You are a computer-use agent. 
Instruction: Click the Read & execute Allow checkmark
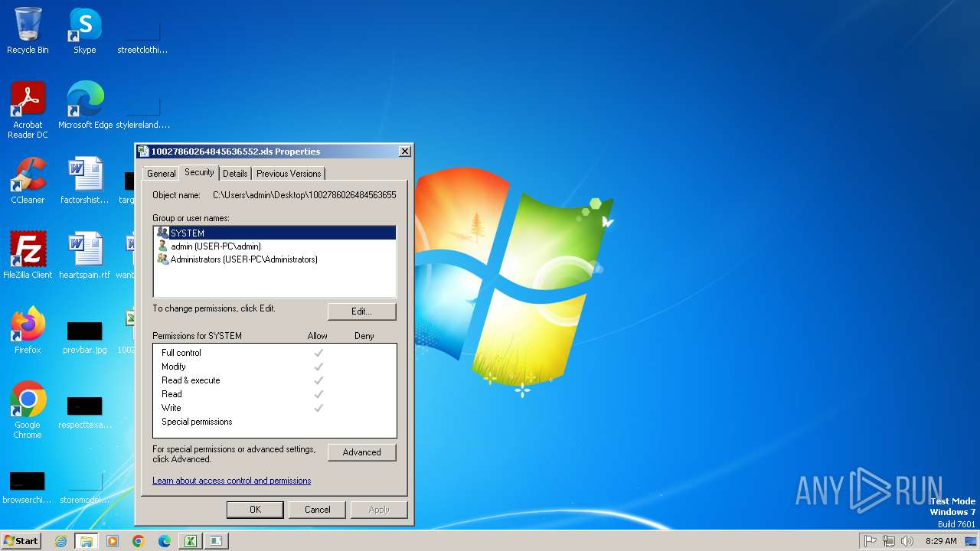click(318, 380)
